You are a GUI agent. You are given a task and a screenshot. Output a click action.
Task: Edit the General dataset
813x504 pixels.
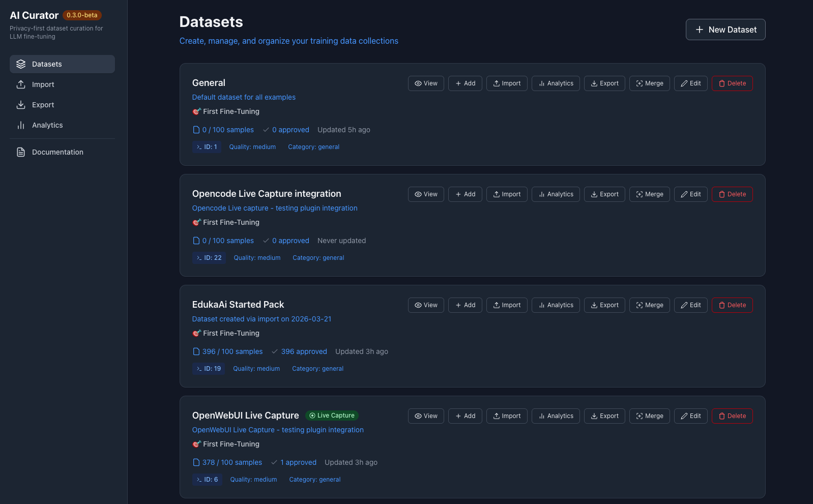691,83
